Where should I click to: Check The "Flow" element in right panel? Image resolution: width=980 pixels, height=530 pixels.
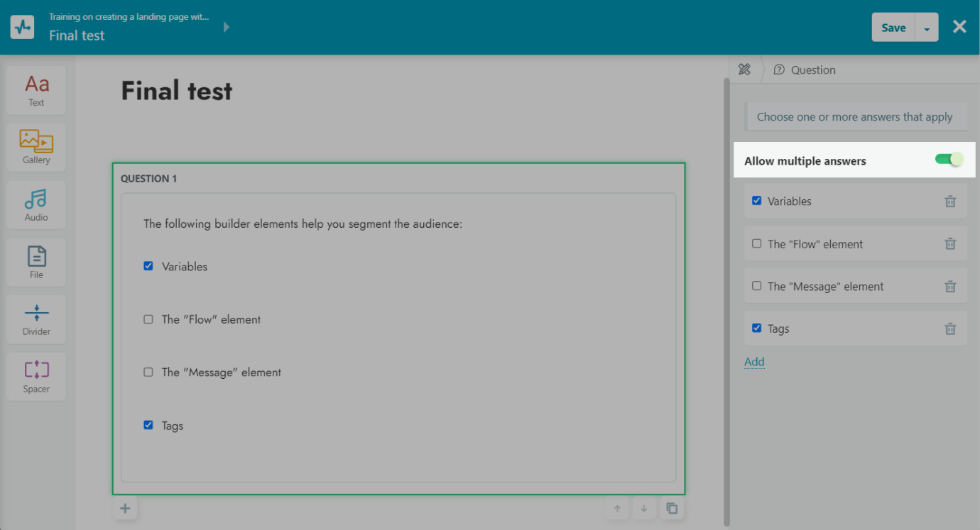(756, 244)
